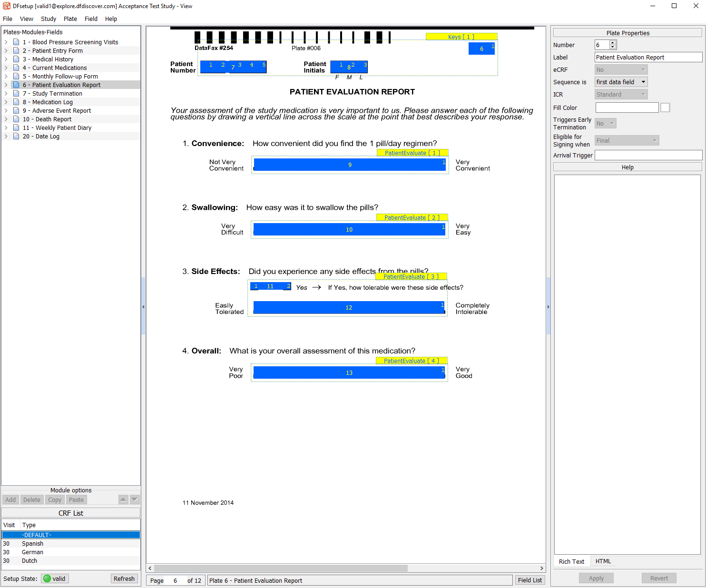Click the move-down arrow in Module options
This screenshot has height=588, width=706.
point(135,500)
